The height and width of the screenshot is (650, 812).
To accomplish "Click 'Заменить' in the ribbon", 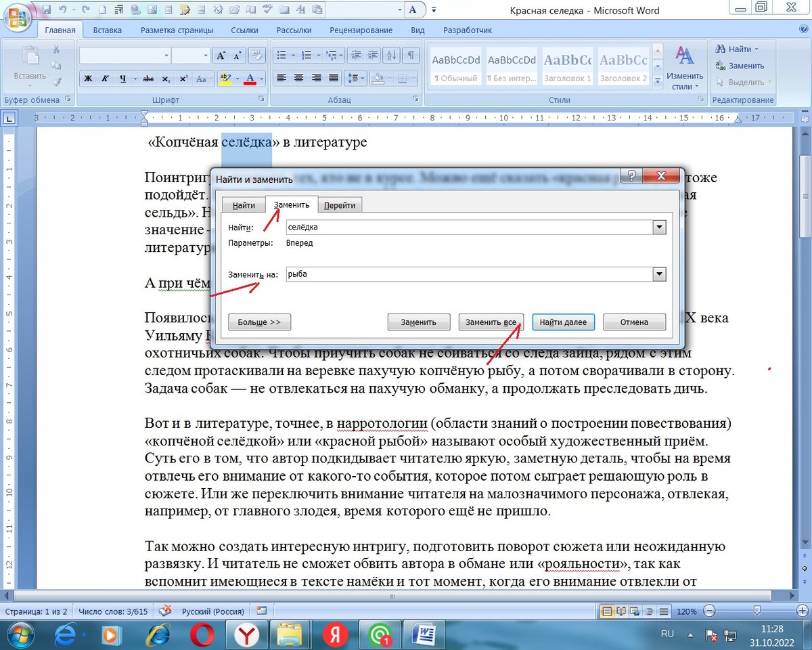I will tap(740, 66).
